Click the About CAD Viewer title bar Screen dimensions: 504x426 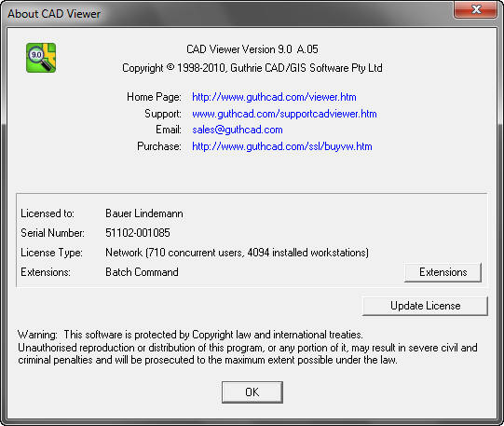point(225,13)
